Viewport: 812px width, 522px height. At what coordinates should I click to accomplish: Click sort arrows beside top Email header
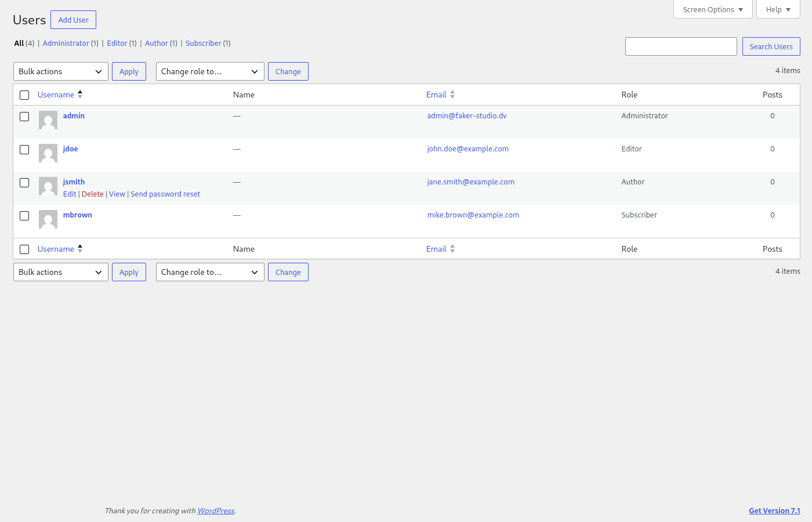click(452, 95)
